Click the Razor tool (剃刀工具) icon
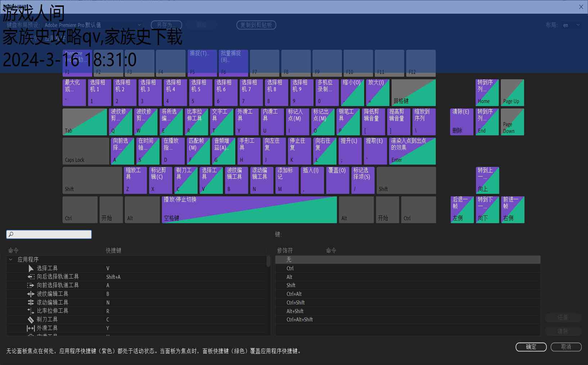This screenshot has width=588, height=365. (x=31, y=320)
